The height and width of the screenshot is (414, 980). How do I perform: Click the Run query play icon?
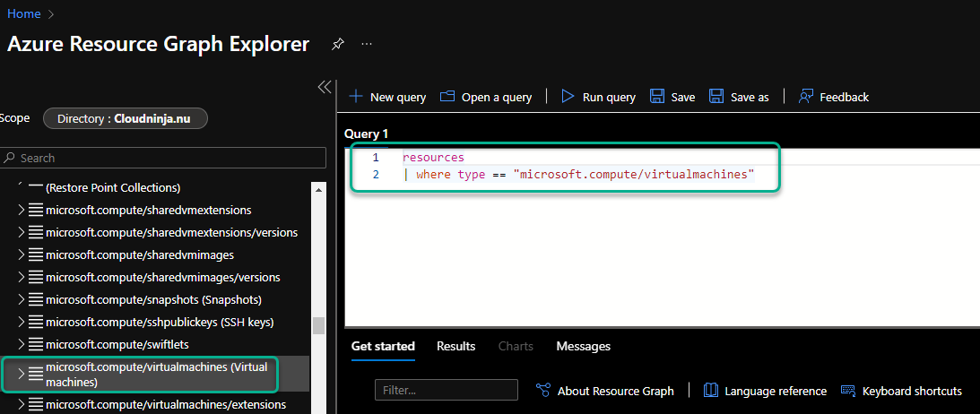(568, 97)
